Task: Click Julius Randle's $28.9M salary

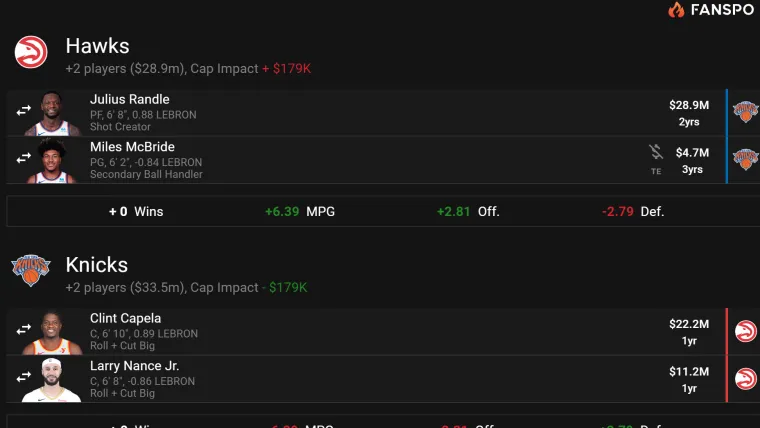Action: (689, 105)
